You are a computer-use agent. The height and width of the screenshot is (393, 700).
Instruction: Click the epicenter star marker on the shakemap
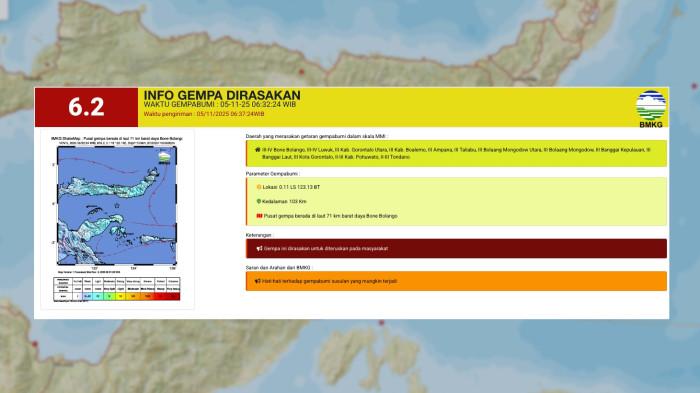click(x=117, y=205)
